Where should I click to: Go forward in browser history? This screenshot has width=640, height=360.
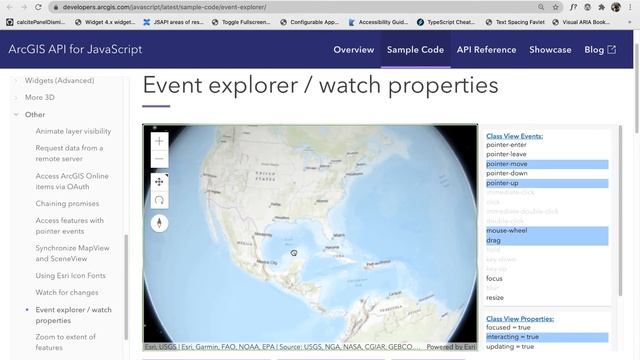tap(24, 7)
